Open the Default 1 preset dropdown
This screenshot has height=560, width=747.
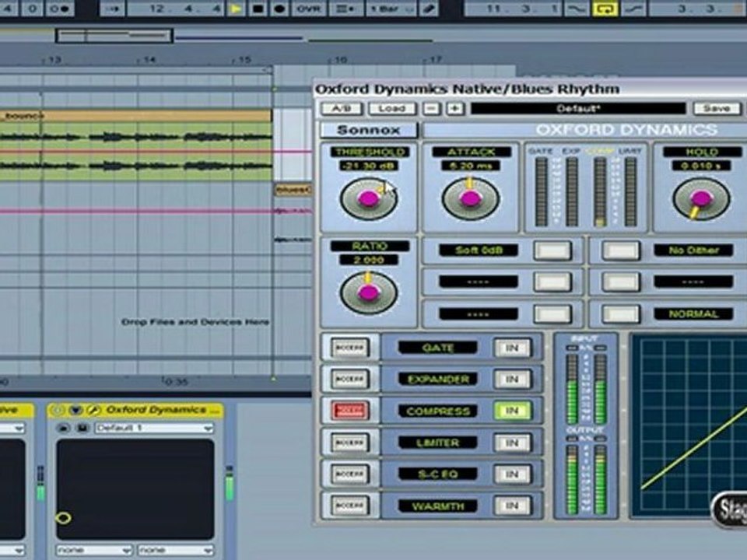pos(153,428)
